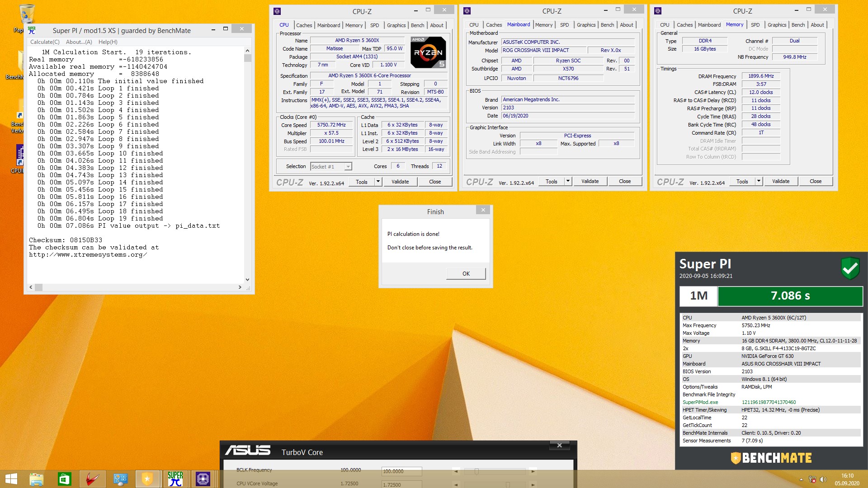Viewport: 868px width, 488px height.
Task: Click Validate in CPU-Z Mainboard window
Action: (590, 181)
